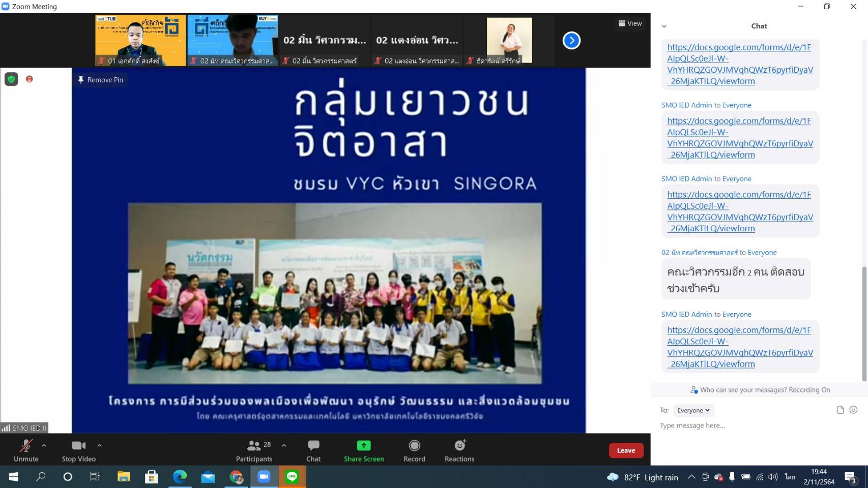The image size is (868, 488).
Task: Unmute the microphone
Action: pos(26,450)
